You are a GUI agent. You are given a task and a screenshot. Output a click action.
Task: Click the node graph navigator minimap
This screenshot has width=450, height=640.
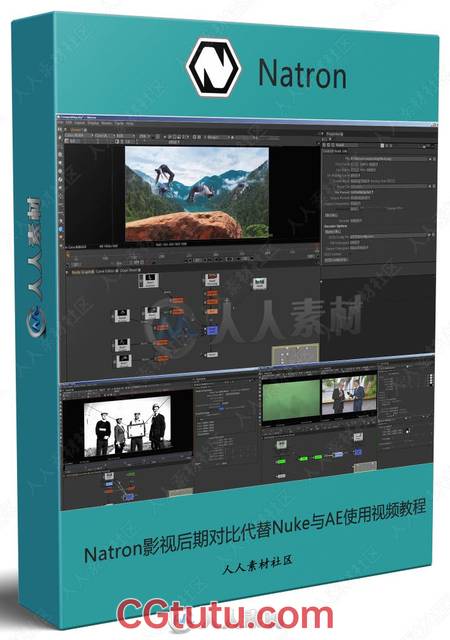point(295,354)
